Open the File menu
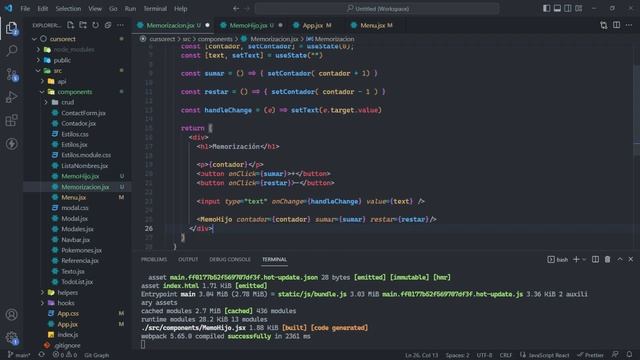Screen dimensions: 640x360 [x=25, y=9]
